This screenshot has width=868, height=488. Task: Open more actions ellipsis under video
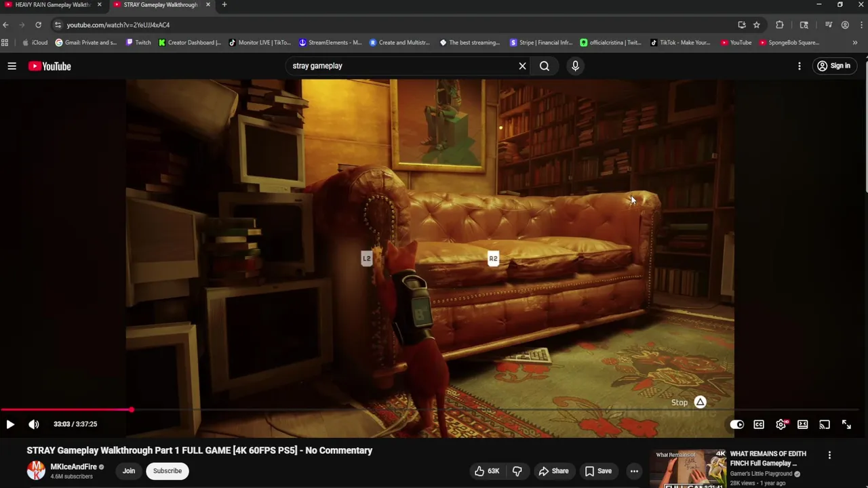[634, 471]
